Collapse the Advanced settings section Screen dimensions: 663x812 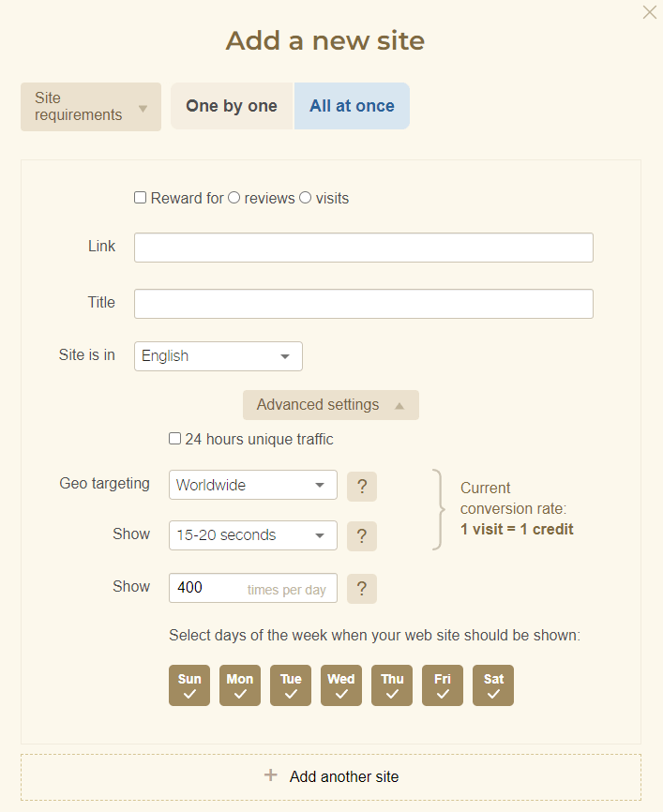click(x=330, y=405)
